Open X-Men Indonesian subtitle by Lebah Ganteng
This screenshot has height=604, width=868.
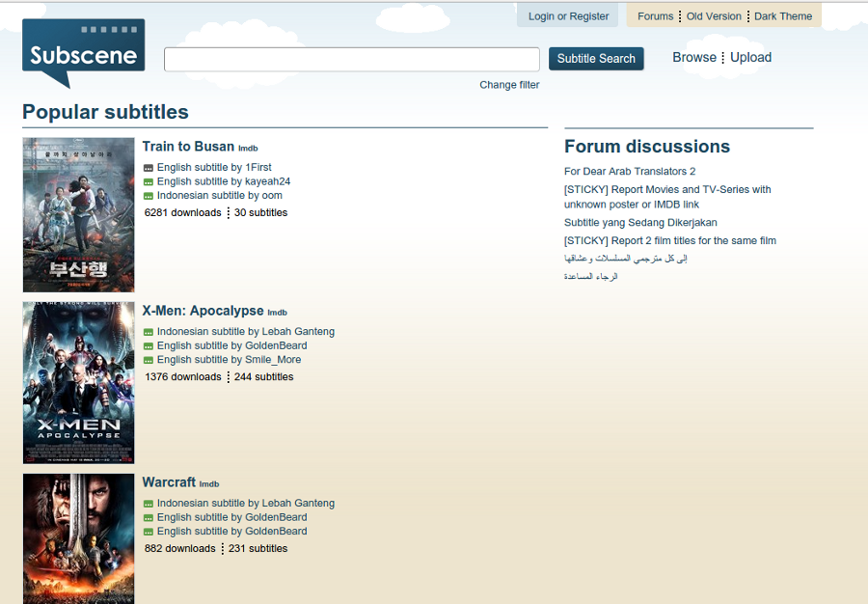point(246,331)
